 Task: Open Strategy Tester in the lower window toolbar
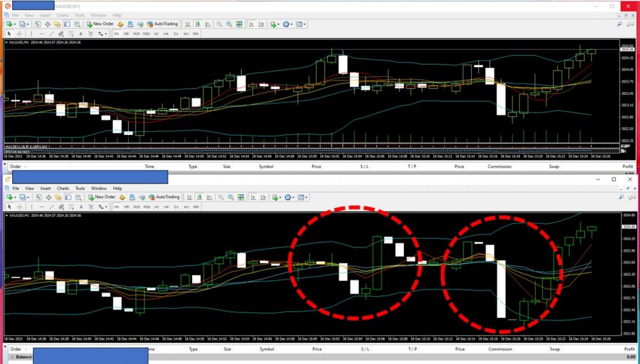(78, 196)
